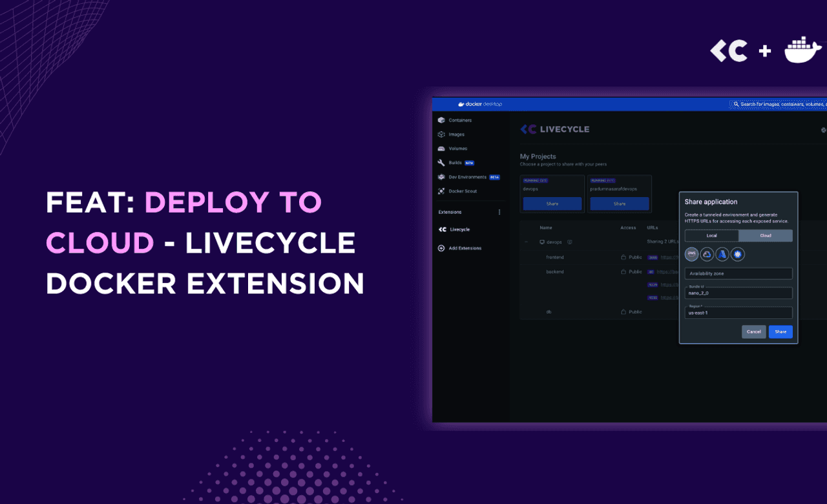Open Docker Scout in sidebar
This screenshot has width=827, height=504.
tap(457, 191)
